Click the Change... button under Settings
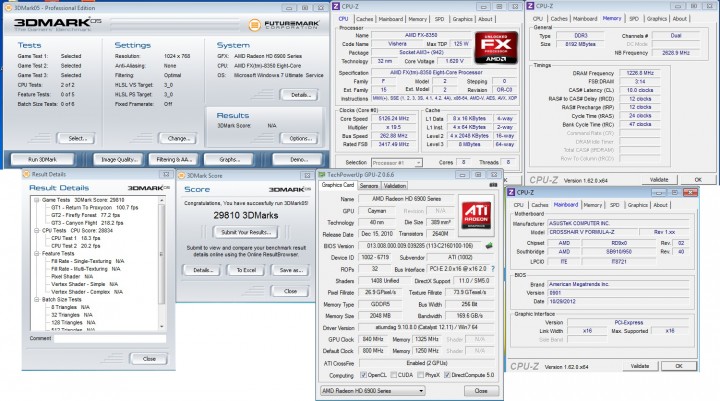 [x=178, y=138]
